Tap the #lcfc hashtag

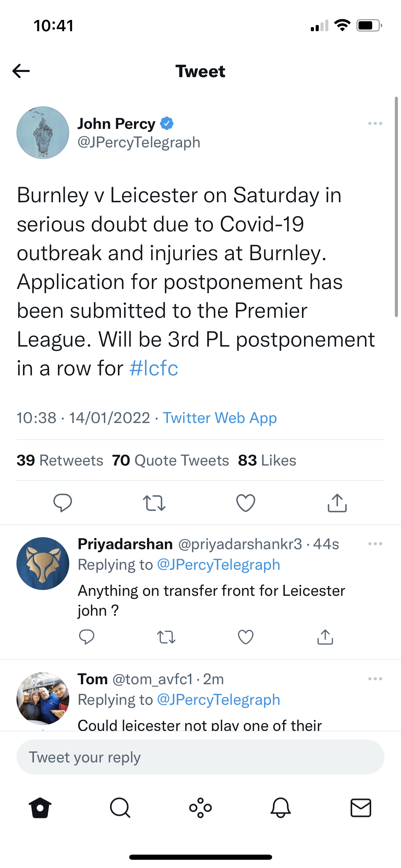pos(154,369)
